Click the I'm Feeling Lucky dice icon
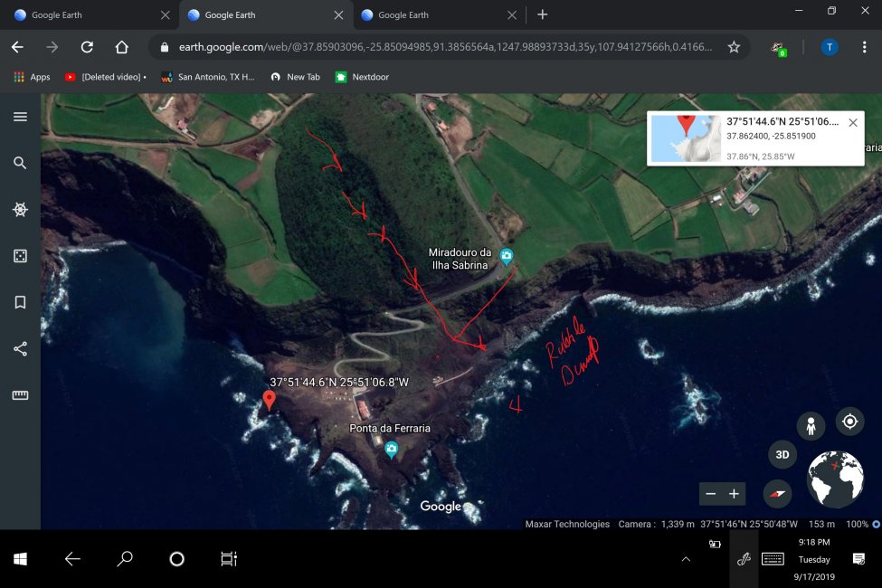This screenshot has width=882, height=588. click(x=20, y=256)
